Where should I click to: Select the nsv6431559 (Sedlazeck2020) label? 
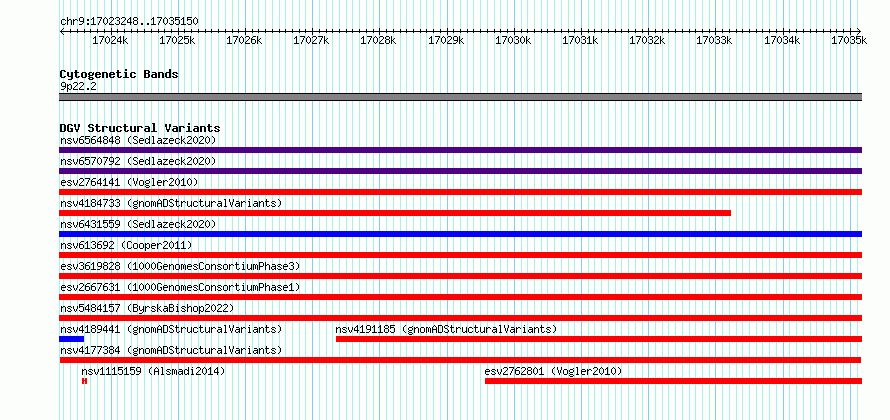click(138, 224)
